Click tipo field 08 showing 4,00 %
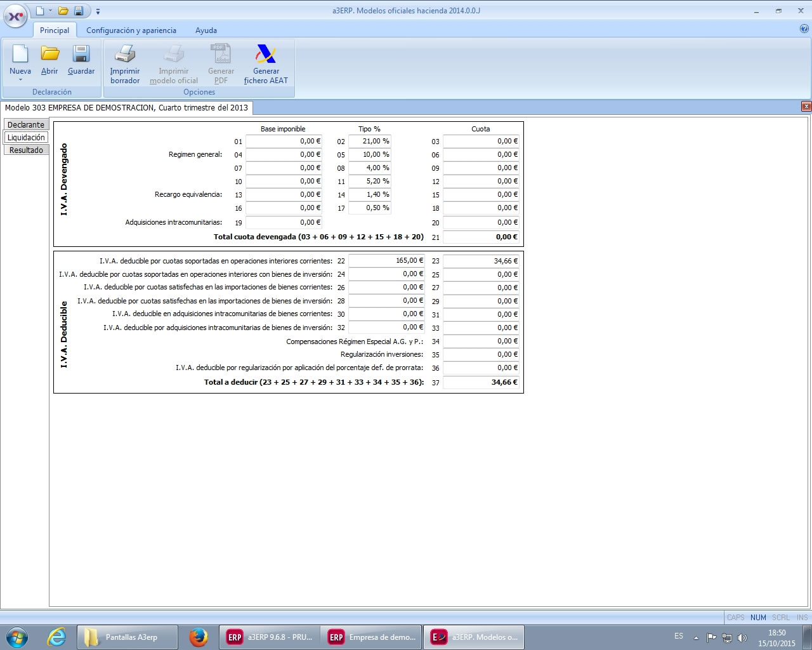This screenshot has width=812, height=650. (x=369, y=168)
